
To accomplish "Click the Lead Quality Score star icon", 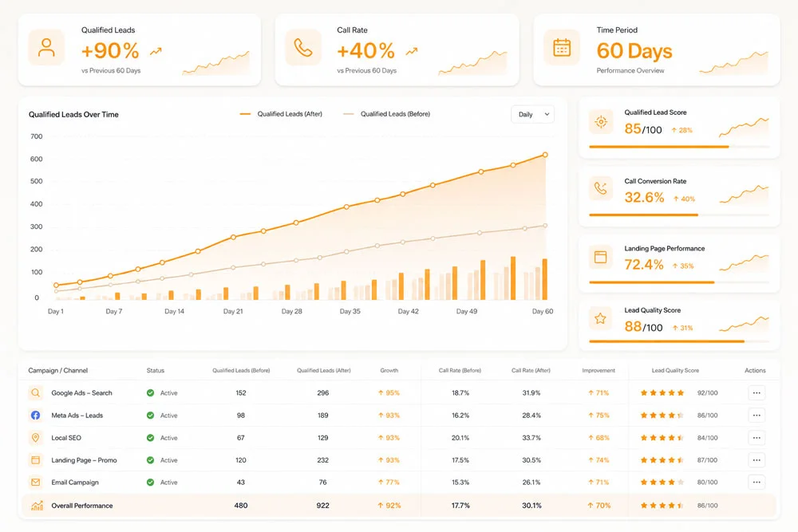I will tap(601, 319).
